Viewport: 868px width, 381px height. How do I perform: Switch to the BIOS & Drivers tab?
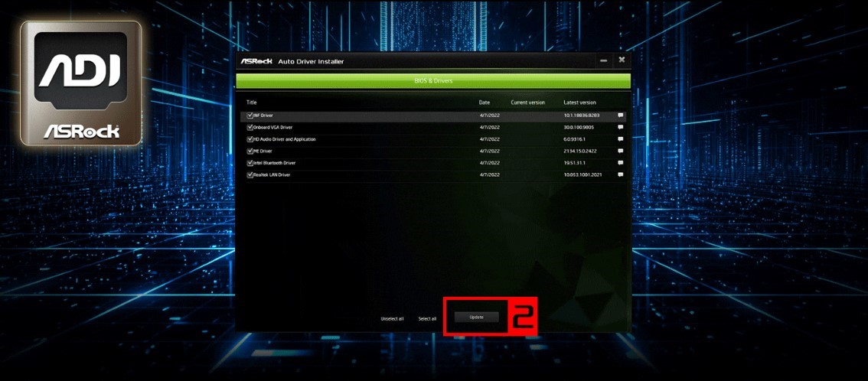point(433,81)
